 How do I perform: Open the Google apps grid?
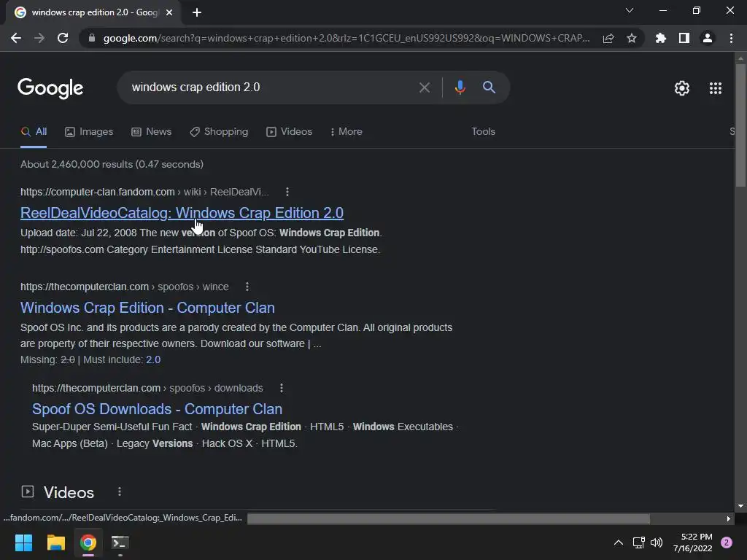click(x=715, y=88)
